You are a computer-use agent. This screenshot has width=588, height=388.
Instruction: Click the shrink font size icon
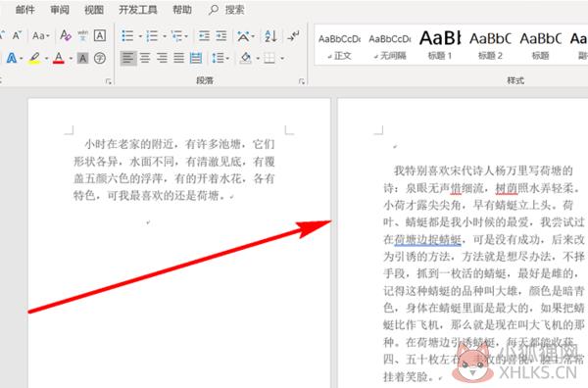(x=17, y=36)
